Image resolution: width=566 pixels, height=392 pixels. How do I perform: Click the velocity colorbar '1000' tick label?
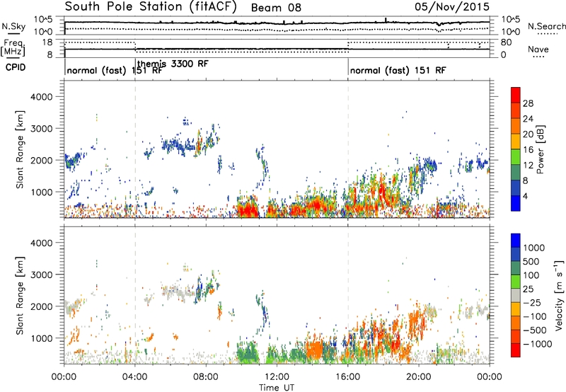point(534,248)
